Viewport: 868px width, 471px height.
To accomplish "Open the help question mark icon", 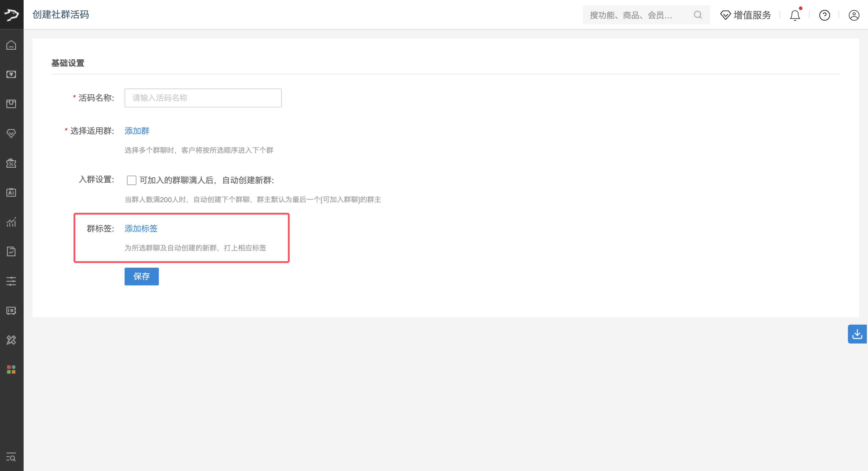I will (825, 15).
